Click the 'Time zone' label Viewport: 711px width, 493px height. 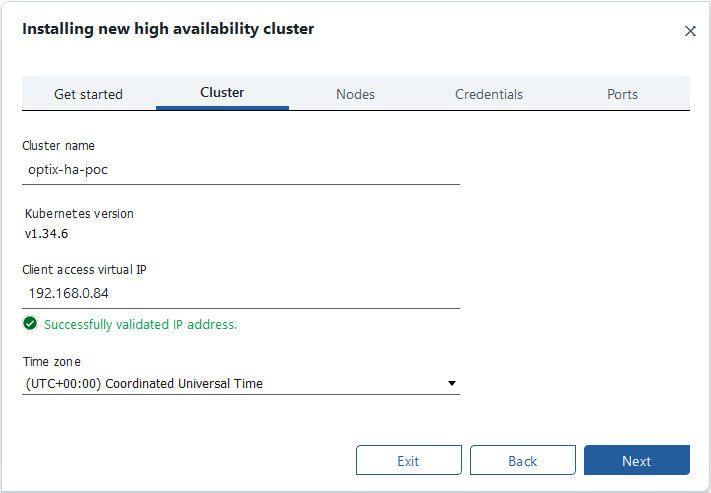(x=52, y=361)
